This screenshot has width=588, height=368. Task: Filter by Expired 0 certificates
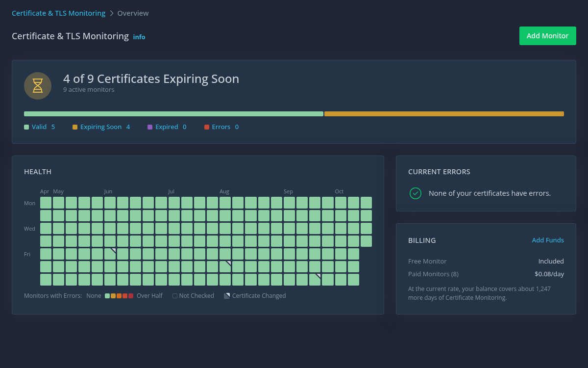167,127
